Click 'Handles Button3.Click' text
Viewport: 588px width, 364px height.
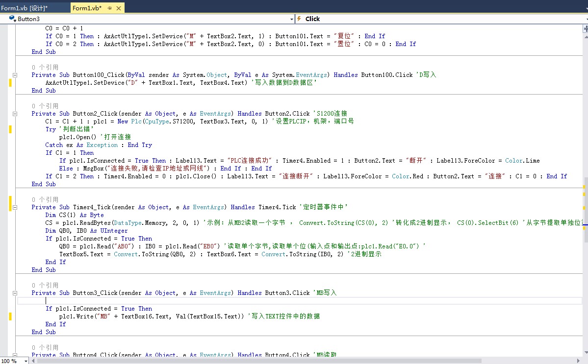[x=274, y=293]
